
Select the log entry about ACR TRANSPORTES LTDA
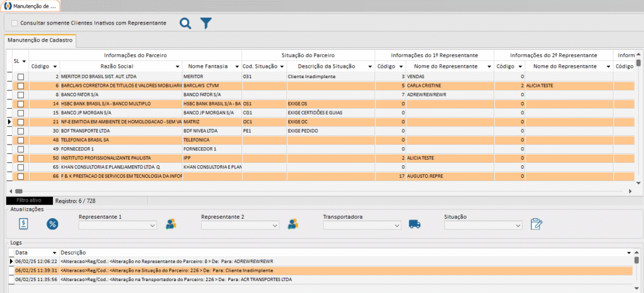click(323, 279)
